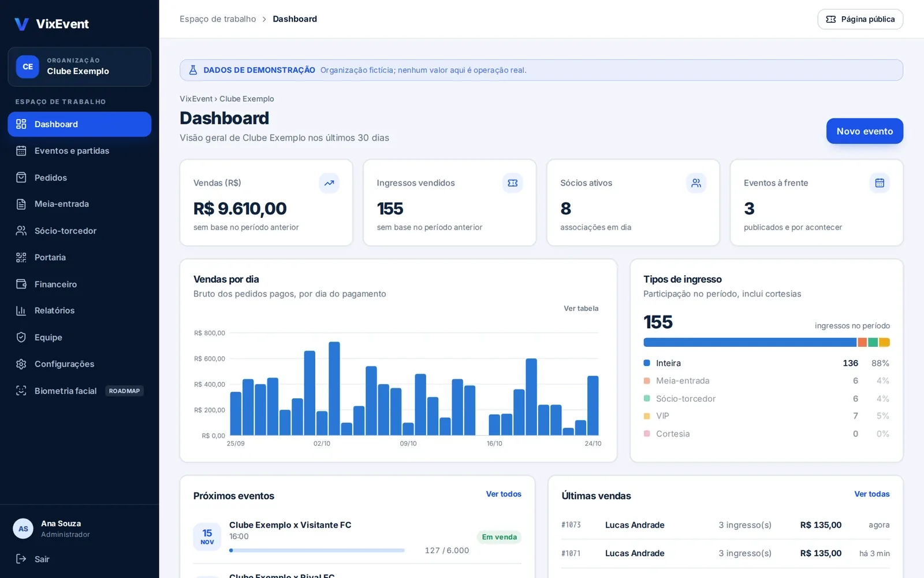Image resolution: width=924 pixels, height=578 pixels.
Task: Select Relatórios in the sidebar
Action: (x=80, y=310)
